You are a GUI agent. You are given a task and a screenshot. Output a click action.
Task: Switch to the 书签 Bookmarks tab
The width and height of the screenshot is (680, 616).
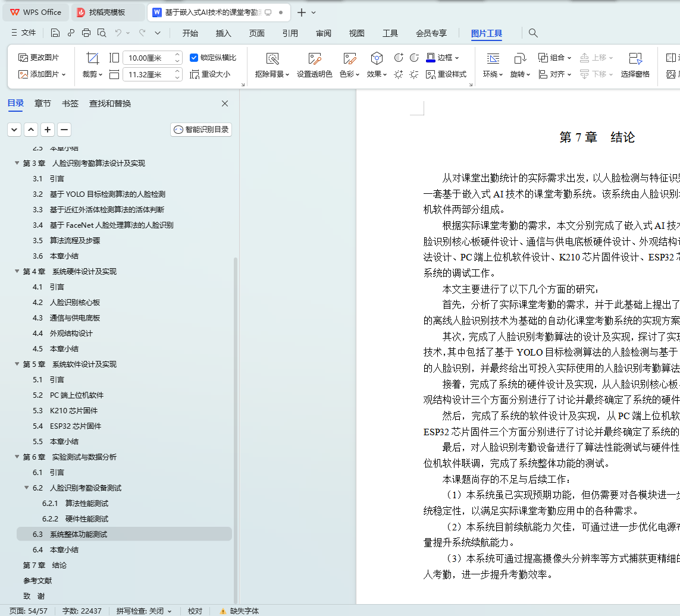(x=70, y=103)
